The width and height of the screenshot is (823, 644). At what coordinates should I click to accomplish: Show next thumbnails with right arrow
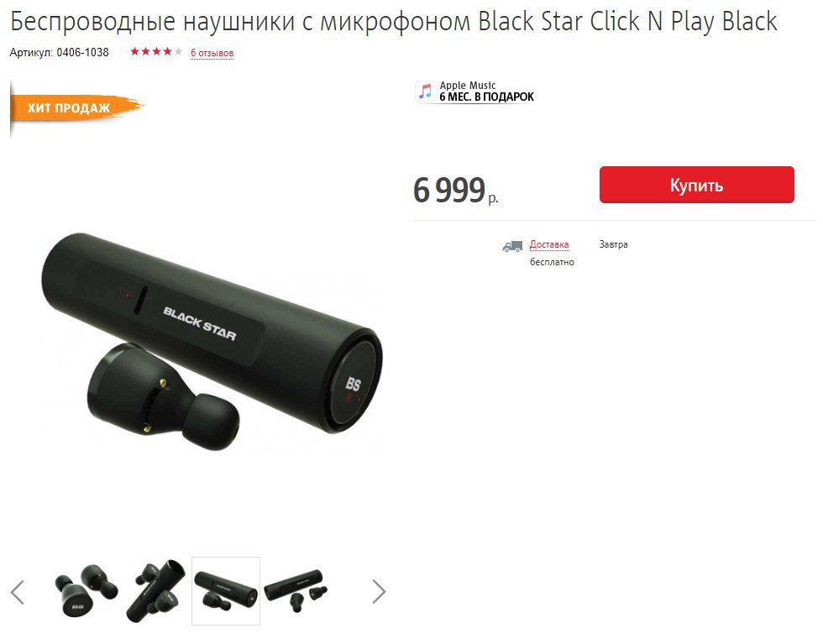[379, 591]
